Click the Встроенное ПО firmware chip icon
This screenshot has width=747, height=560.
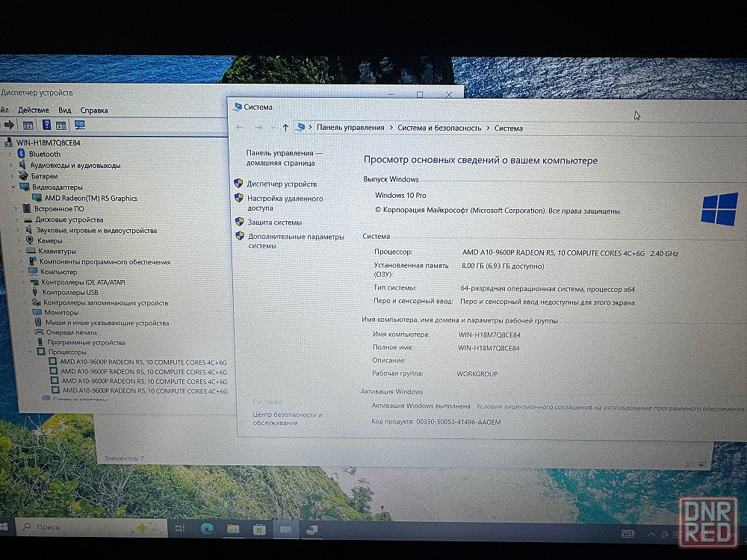(27, 208)
